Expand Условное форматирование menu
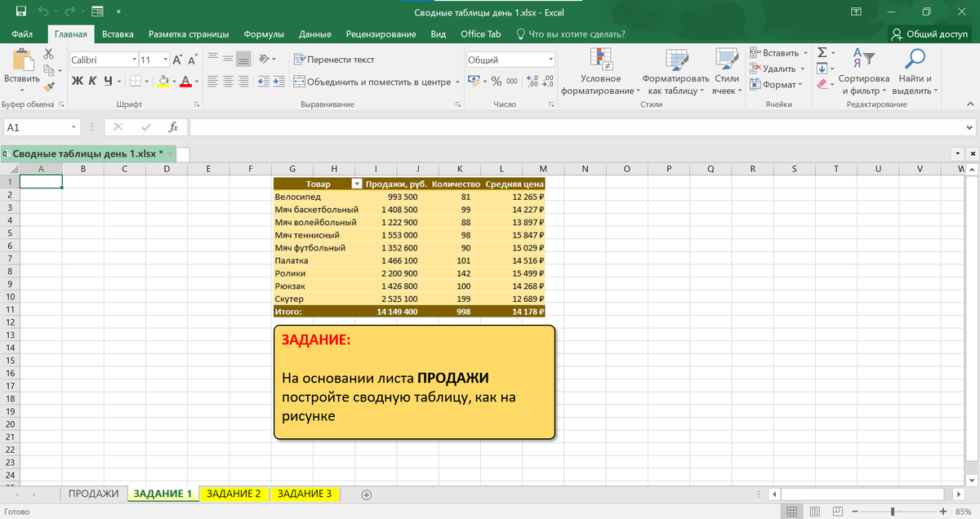This screenshot has width=980, height=519. click(x=600, y=72)
